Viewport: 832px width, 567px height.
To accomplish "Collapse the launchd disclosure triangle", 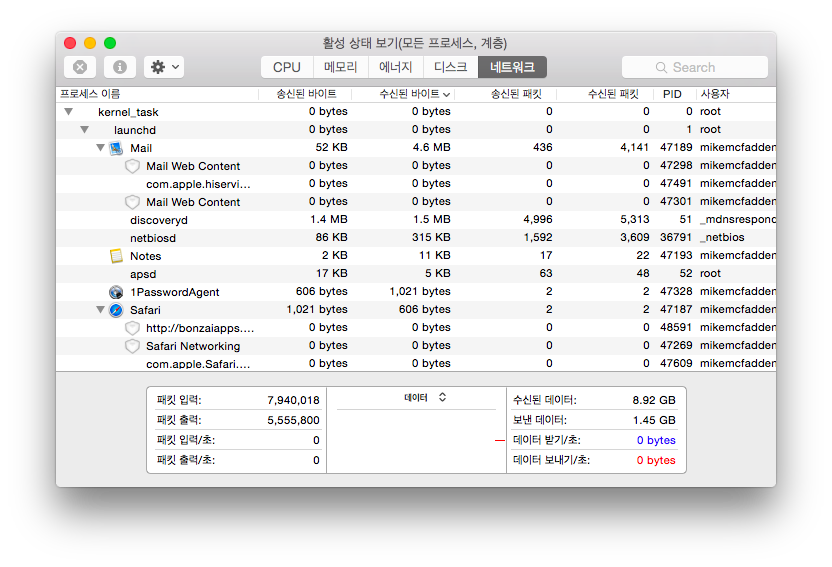I will point(84,130).
